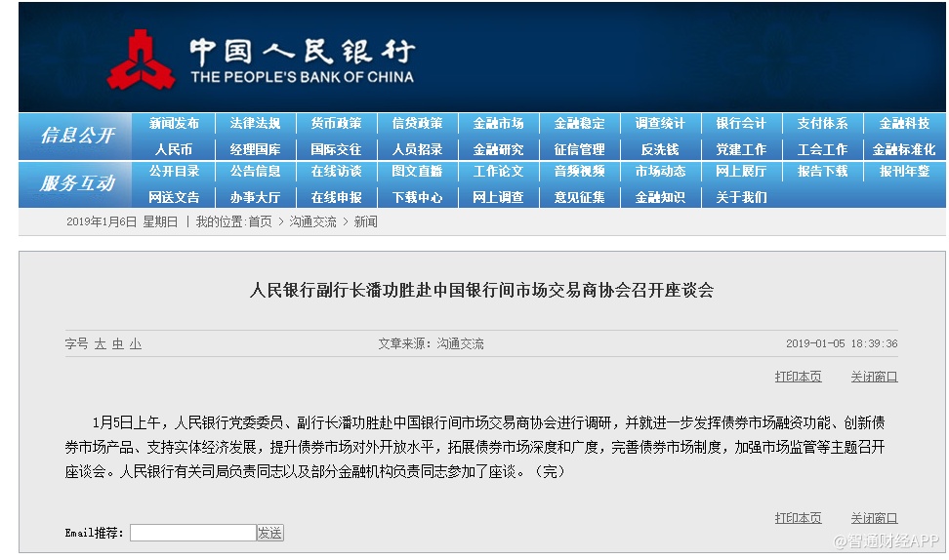
Task: Open 党建工作 section
Action: [x=741, y=149]
